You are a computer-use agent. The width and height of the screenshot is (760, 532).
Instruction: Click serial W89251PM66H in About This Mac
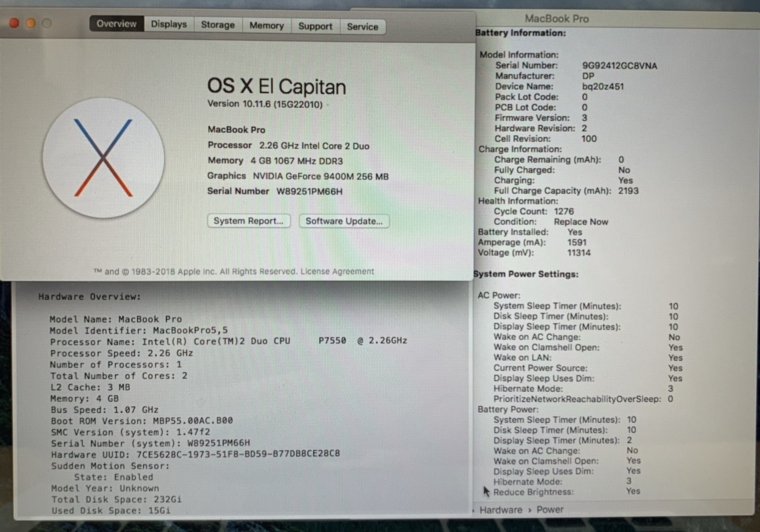(309, 191)
